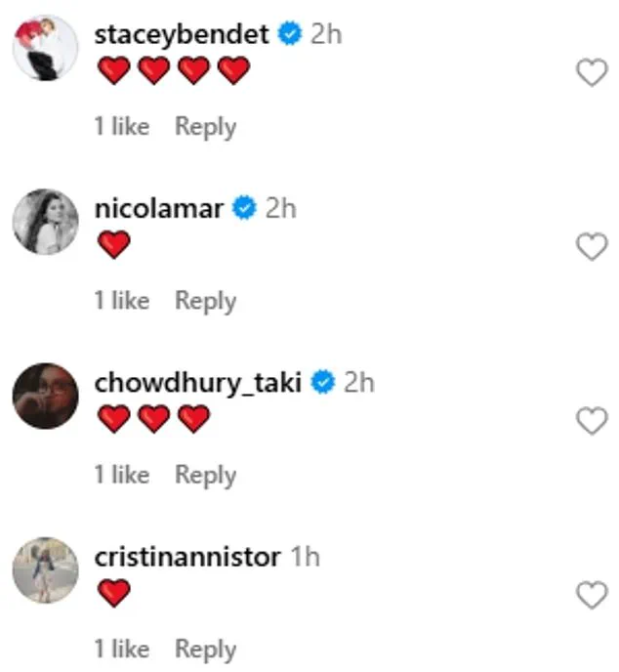
Task: Click staceybendet's blue verified badge
Action: pos(289,35)
